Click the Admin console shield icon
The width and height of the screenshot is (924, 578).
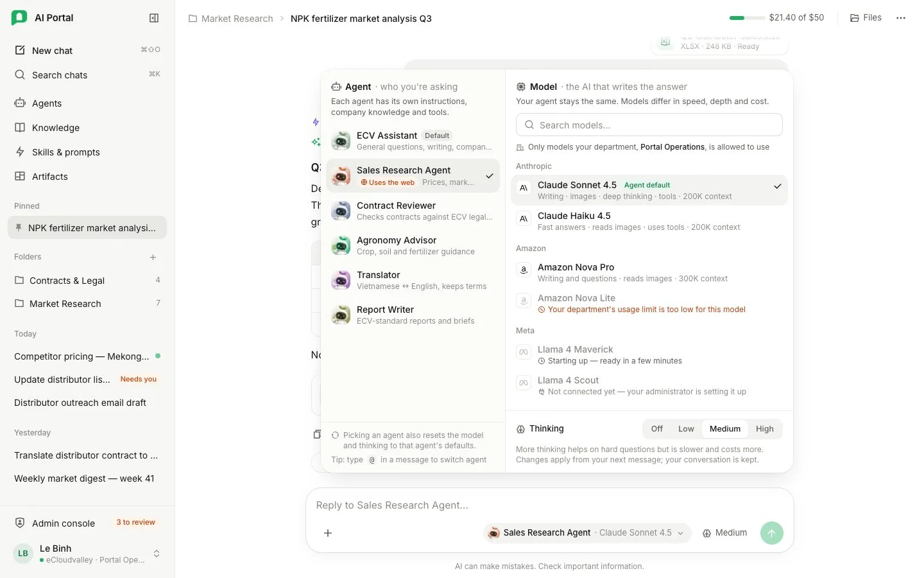tap(20, 523)
